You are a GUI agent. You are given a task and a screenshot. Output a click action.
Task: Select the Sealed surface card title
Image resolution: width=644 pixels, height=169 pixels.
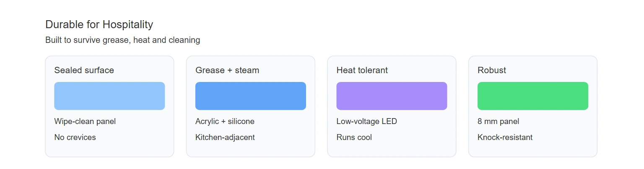pos(84,70)
